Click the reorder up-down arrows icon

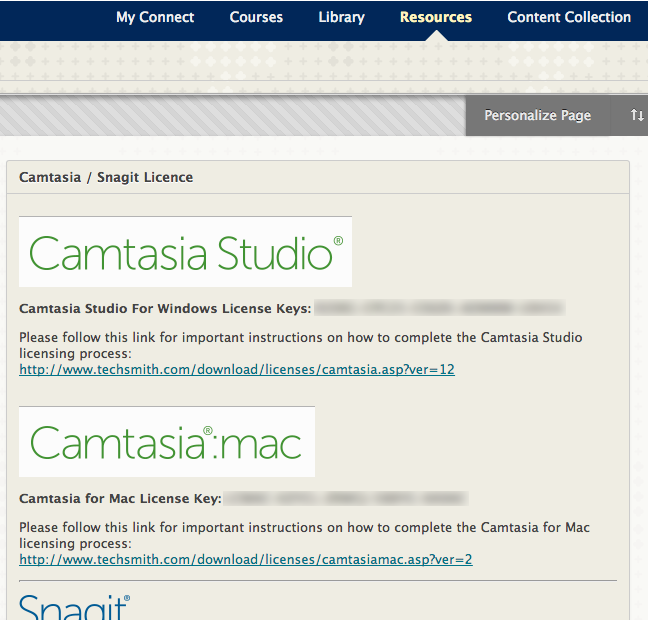point(637,115)
